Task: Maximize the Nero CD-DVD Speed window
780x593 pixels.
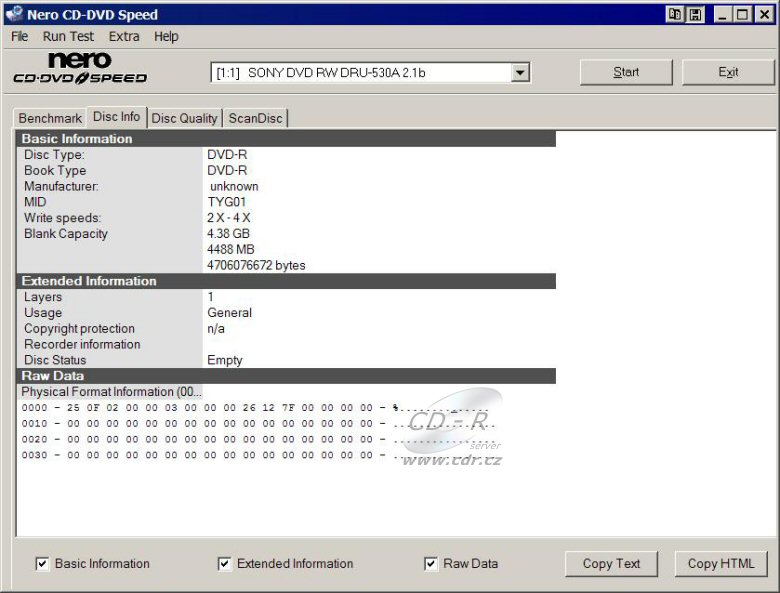Action: (742, 15)
